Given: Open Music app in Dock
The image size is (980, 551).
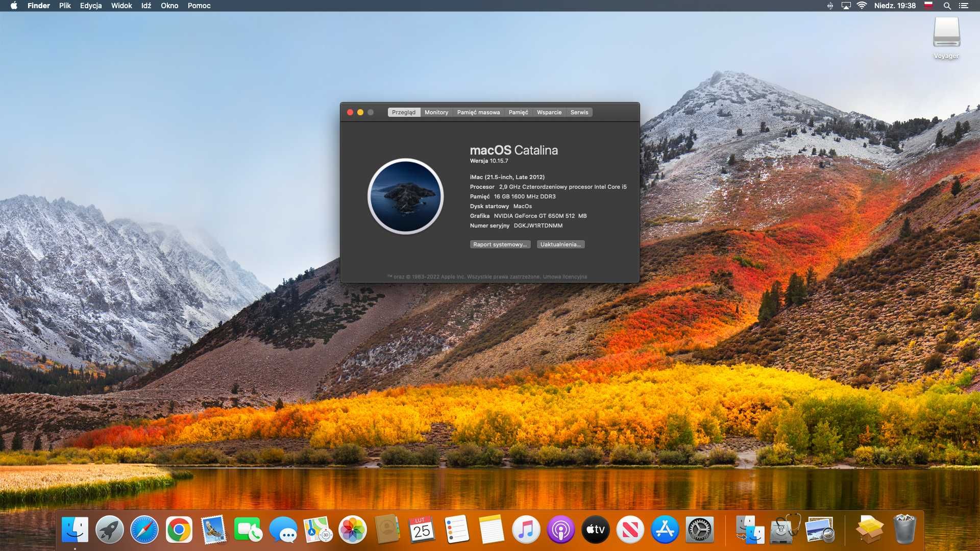Looking at the screenshot, I should point(526,530).
